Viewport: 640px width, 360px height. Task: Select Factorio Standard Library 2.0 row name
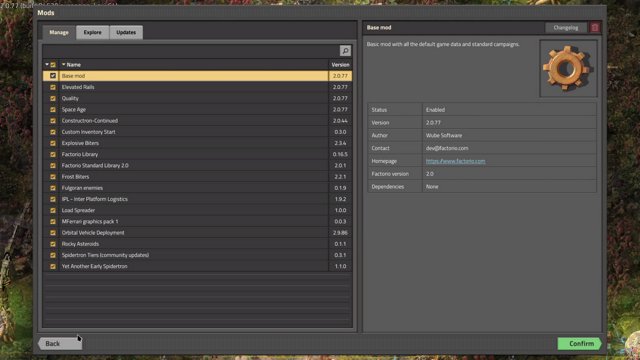[x=95, y=165]
